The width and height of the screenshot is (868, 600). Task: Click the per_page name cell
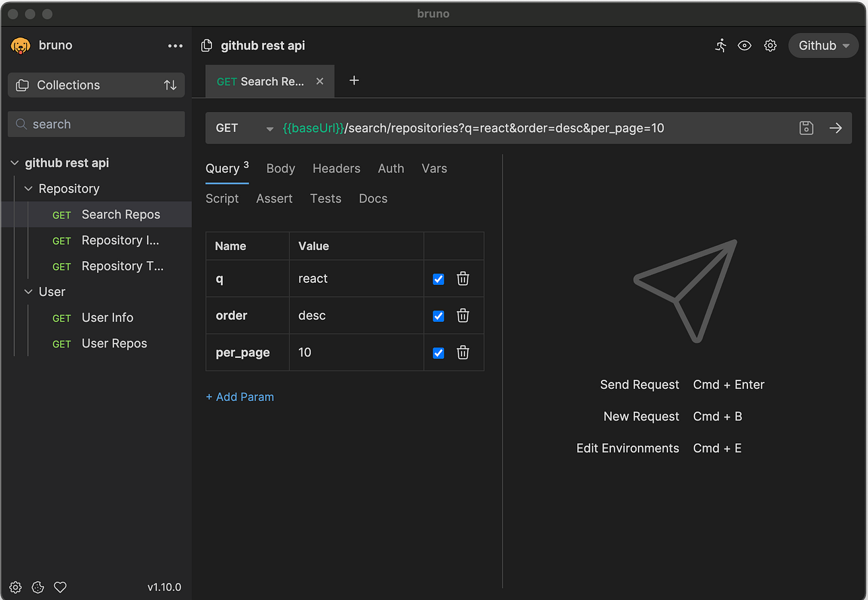(248, 353)
